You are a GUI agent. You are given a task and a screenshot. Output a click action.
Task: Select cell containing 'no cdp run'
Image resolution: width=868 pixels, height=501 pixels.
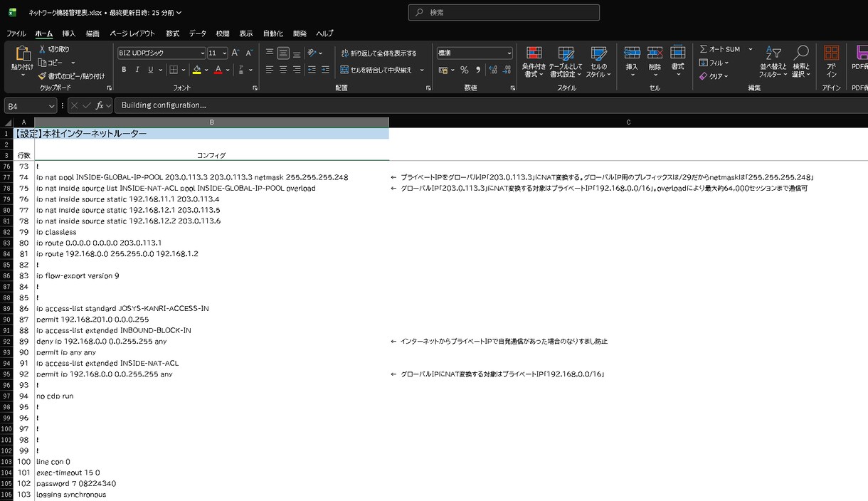click(211, 396)
